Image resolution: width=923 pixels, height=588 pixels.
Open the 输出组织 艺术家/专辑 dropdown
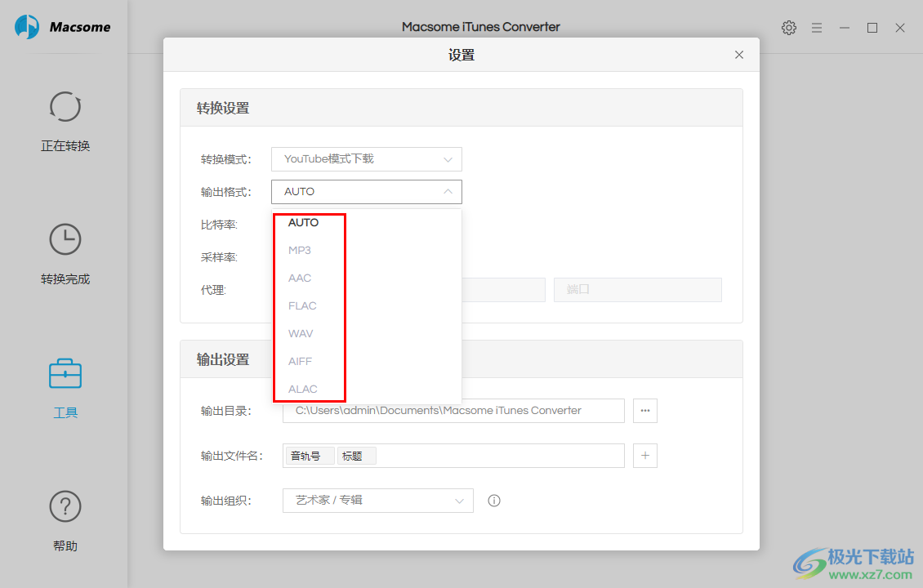coord(378,501)
